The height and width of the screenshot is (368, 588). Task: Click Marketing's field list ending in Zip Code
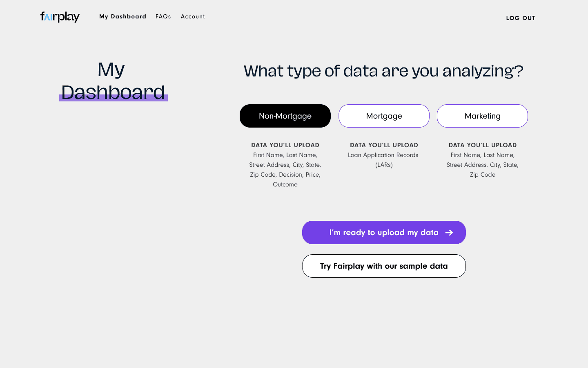point(483,165)
